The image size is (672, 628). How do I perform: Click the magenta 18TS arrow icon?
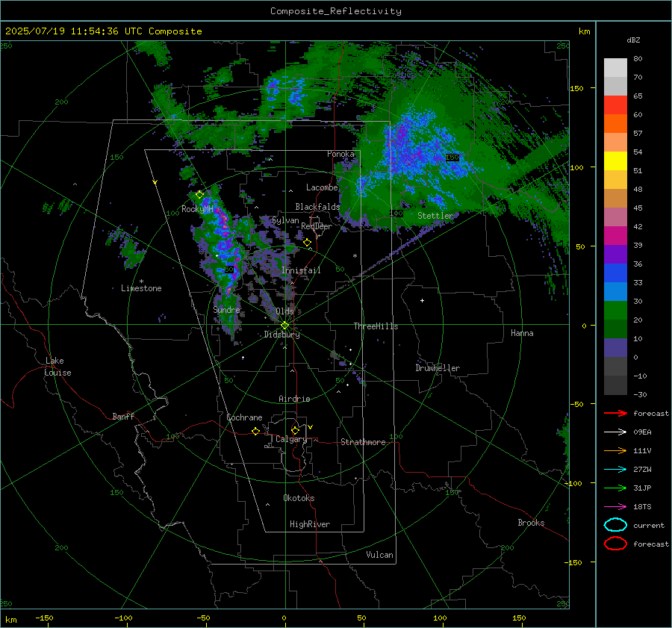[615, 507]
